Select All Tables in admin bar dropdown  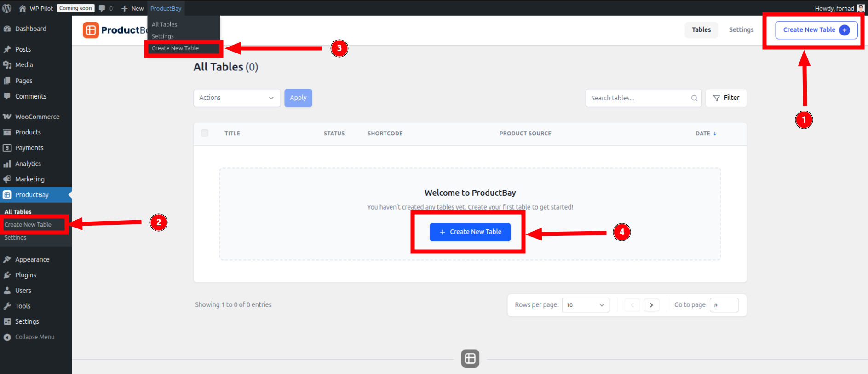point(165,24)
